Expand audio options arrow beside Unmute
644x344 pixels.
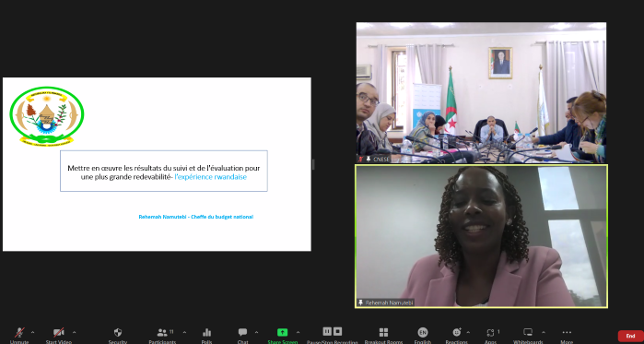coord(32,332)
